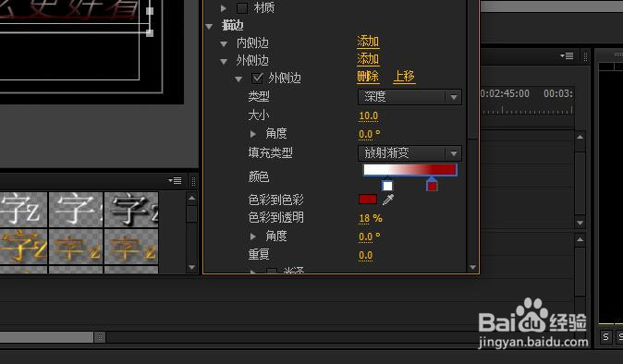Select the red gradient color stop
The image size is (623, 364).
point(432,185)
